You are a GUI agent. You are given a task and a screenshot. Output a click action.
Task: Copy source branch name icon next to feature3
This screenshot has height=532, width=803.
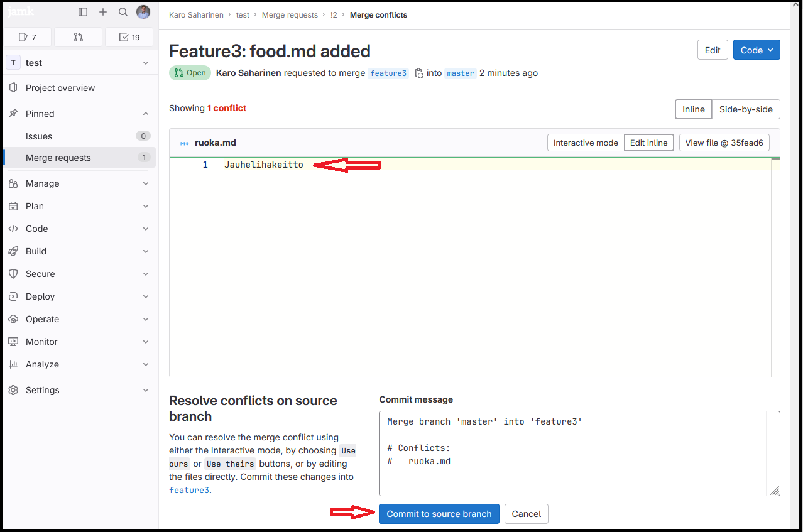pyautogui.click(x=419, y=73)
